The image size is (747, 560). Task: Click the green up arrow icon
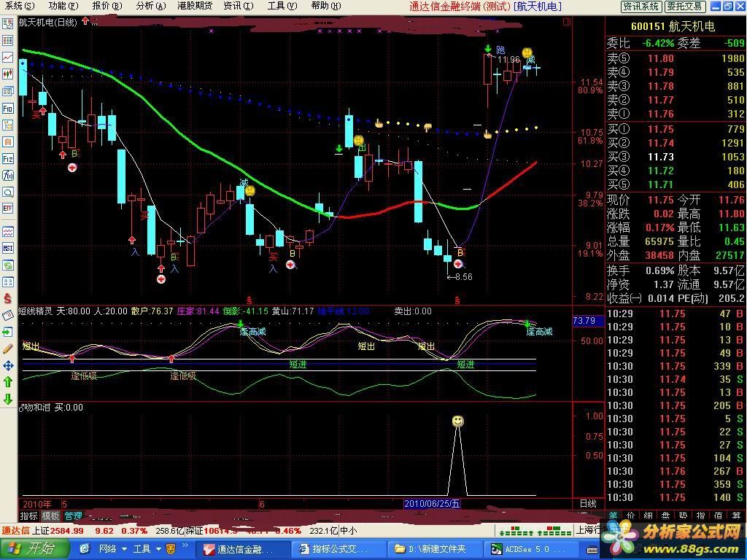7,382
